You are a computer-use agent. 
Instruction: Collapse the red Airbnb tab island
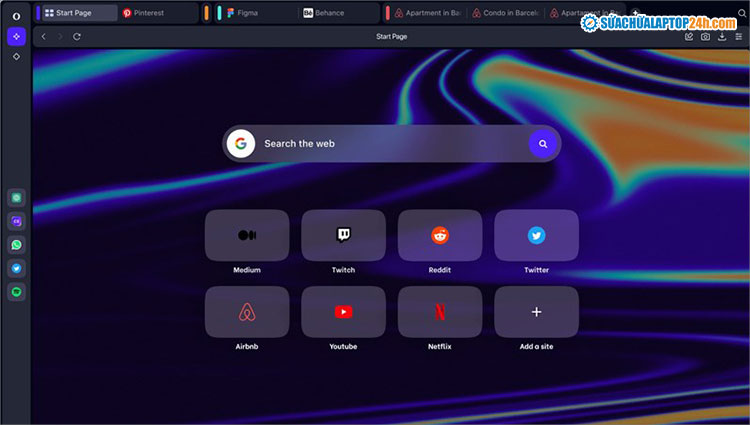388,13
